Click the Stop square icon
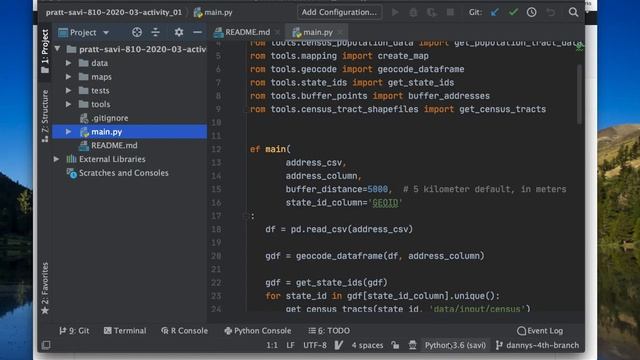This screenshot has height=360, width=640. tap(450, 12)
